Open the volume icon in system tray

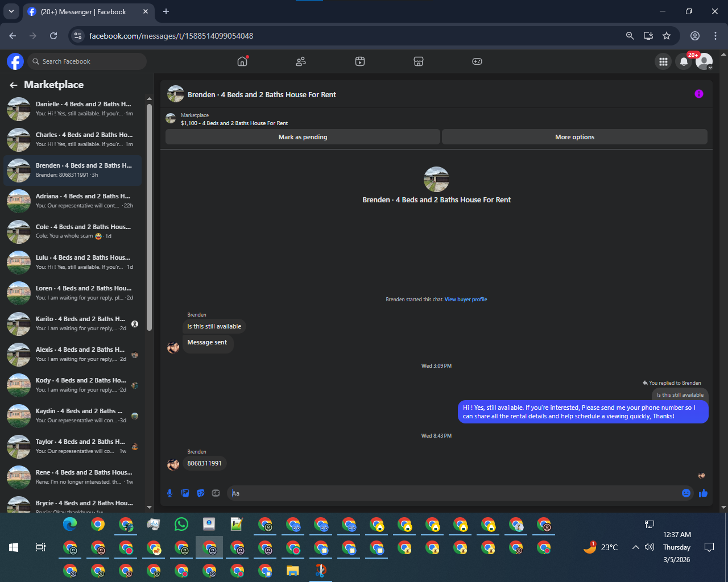650,547
